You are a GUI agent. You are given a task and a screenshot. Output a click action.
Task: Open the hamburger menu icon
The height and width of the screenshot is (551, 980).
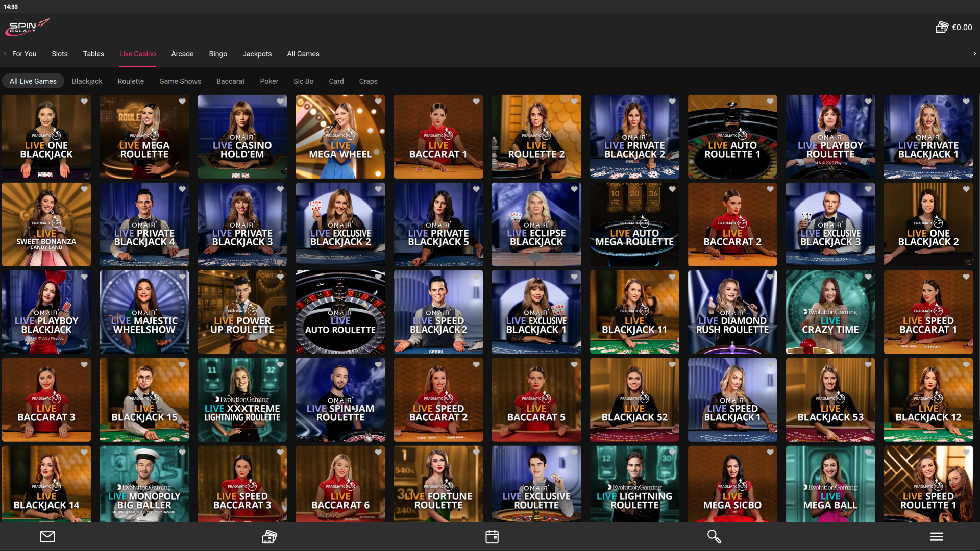click(x=937, y=536)
